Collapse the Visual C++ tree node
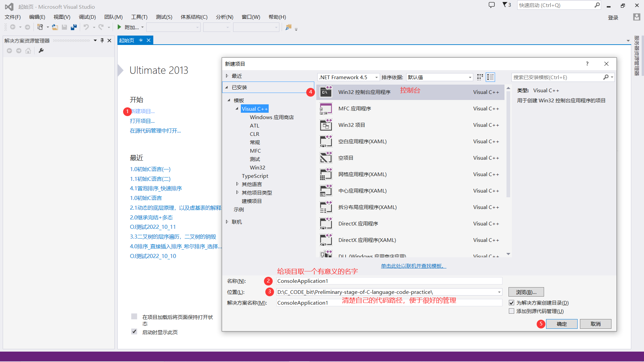Viewport: 644px width, 362px height. click(x=237, y=109)
